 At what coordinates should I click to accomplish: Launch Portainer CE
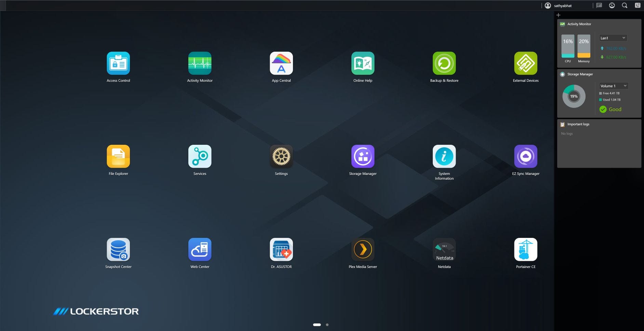(526, 250)
